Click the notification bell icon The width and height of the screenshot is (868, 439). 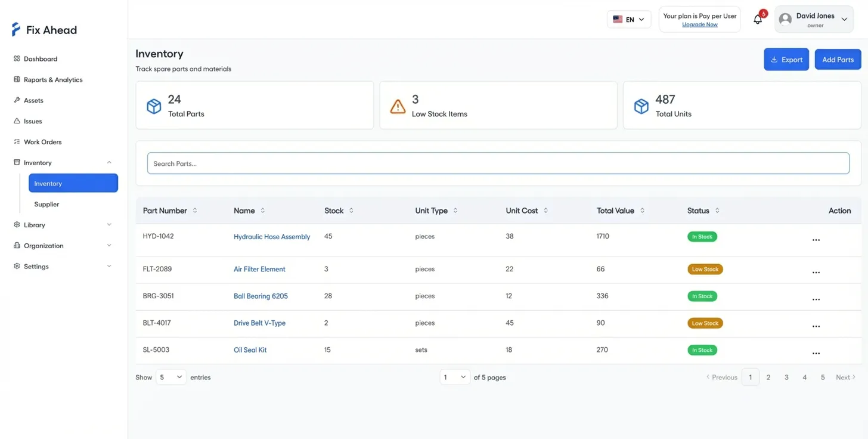757,20
